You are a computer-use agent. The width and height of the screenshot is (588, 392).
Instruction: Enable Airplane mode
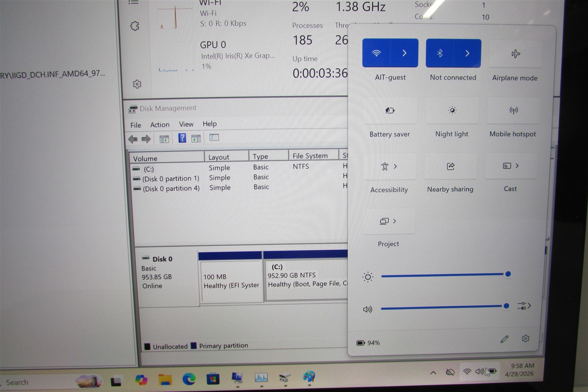515,54
